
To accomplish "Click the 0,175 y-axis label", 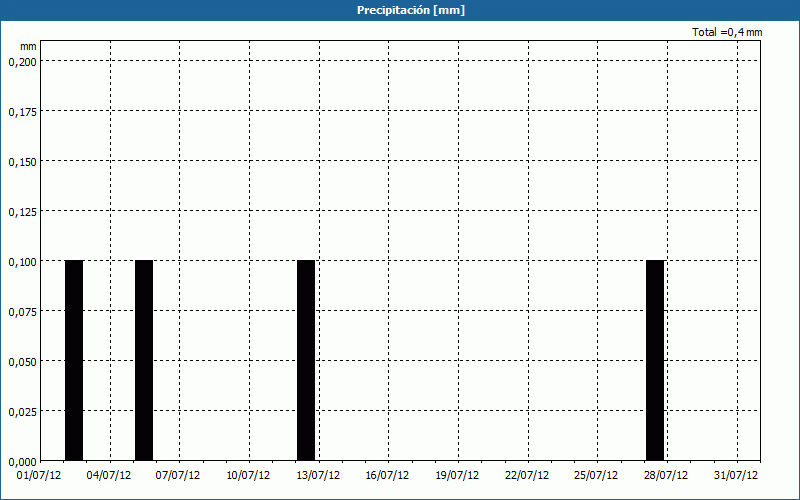I will point(22,112).
